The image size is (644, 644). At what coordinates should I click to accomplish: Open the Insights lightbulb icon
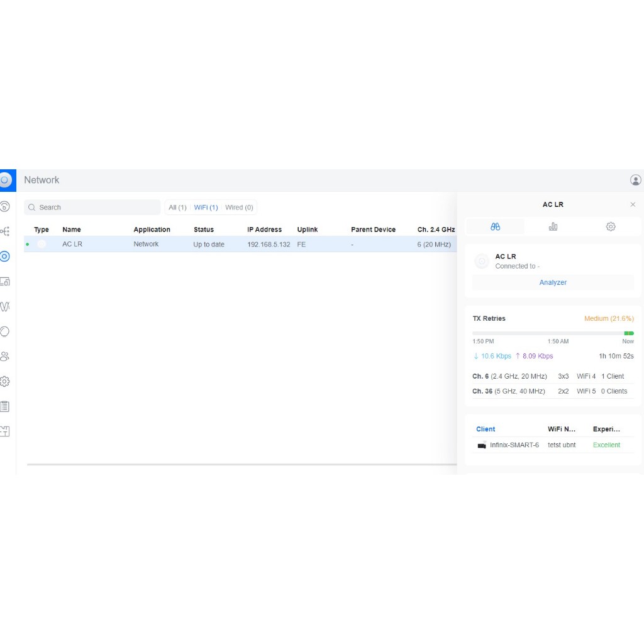point(5,331)
